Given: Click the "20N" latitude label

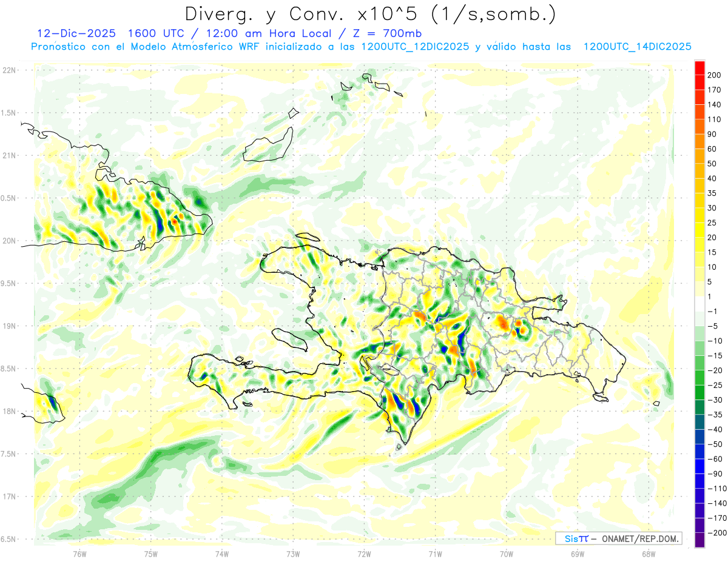Looking at the screenshot, I should (8, 241).
